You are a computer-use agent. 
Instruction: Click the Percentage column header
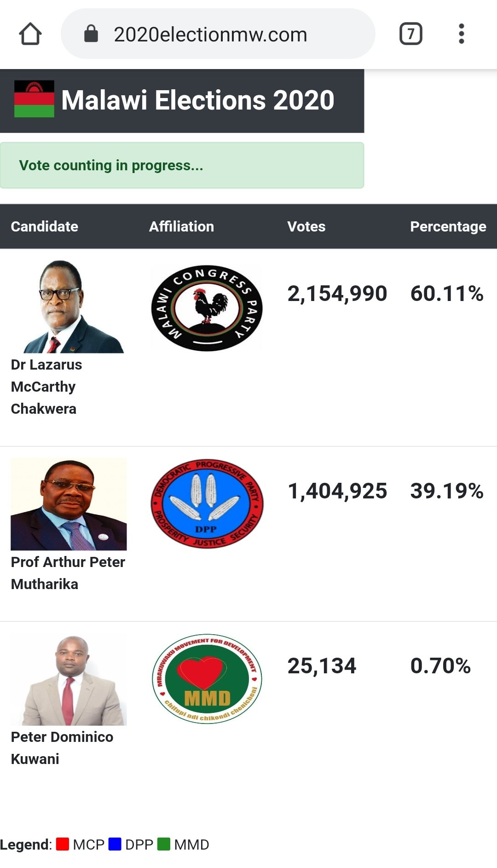click(448, 226)
